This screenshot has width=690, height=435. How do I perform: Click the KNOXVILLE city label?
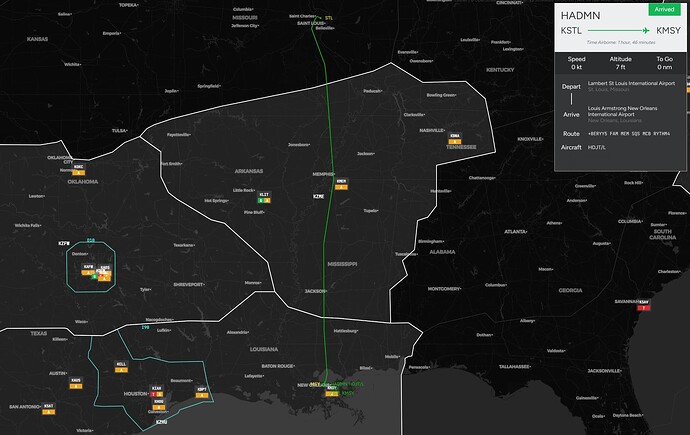click(x=530, y=139)
